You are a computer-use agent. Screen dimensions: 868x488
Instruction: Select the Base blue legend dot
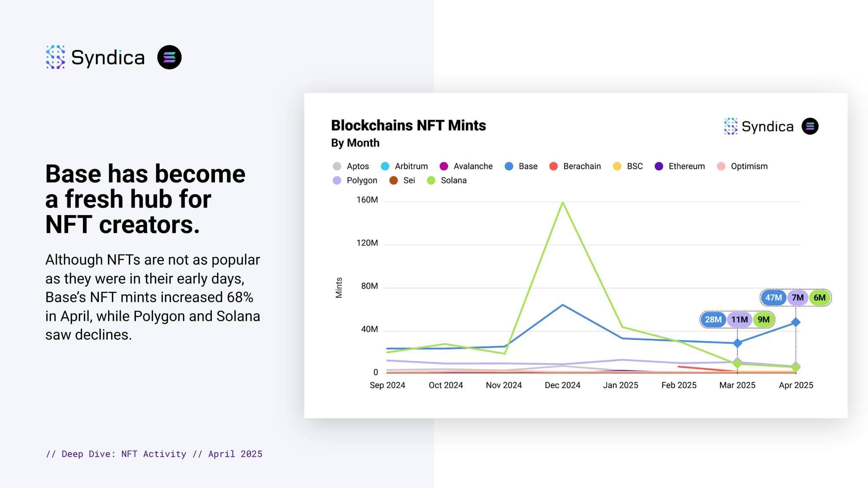click(509, 166)
